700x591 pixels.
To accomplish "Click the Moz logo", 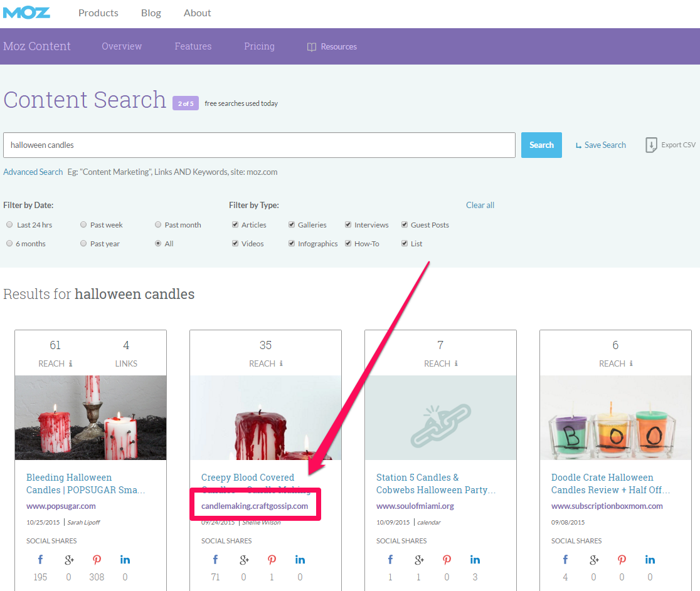I will 26,13.
